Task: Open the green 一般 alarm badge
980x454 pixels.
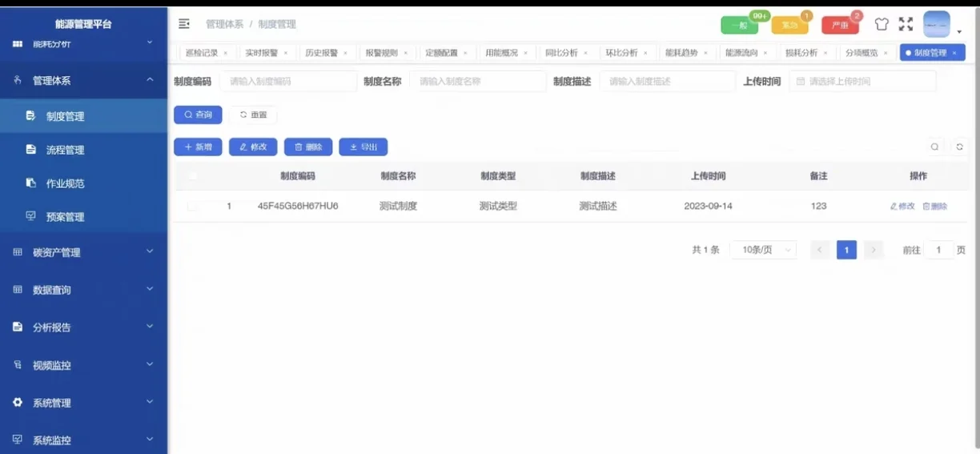Action: (739, 26)
